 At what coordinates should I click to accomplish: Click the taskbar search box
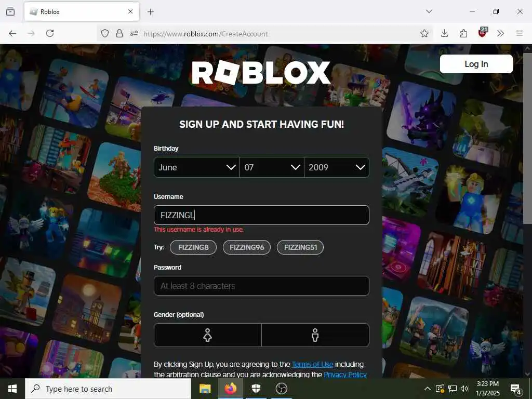click(108, 389)
